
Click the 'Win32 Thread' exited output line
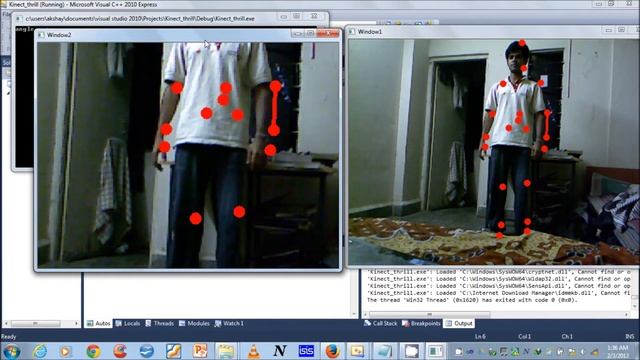click(x=472, y=300)
